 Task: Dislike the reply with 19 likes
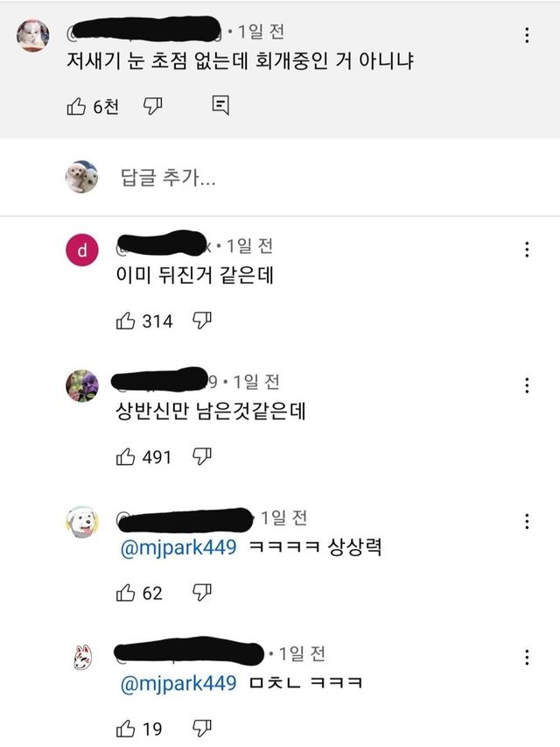[x=202, y=729]
